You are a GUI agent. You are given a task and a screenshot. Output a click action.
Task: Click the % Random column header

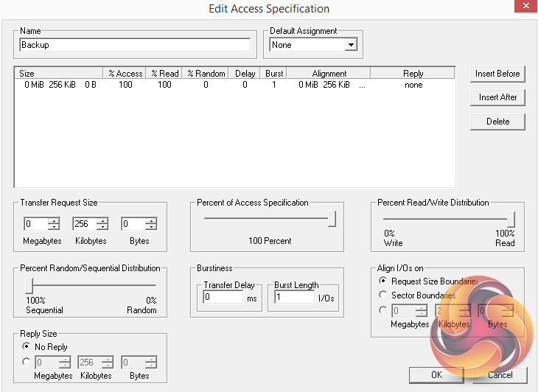point(206,74)
